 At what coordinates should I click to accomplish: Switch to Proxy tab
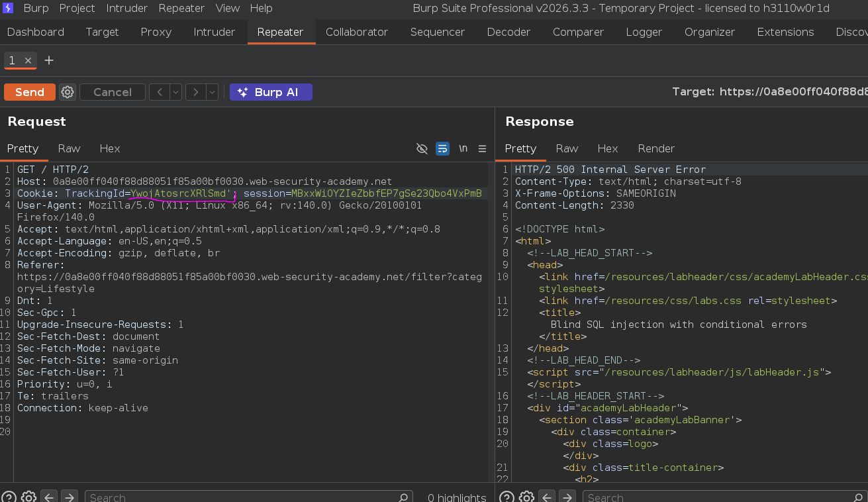pyautogui.click(x=156, y=32)
